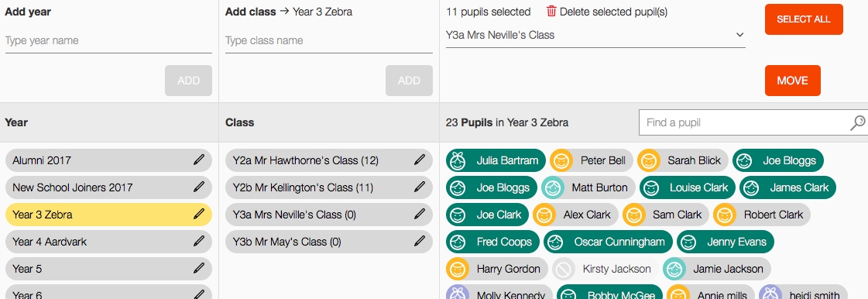Select Year 3 Zebra in year list

(108, 215)
